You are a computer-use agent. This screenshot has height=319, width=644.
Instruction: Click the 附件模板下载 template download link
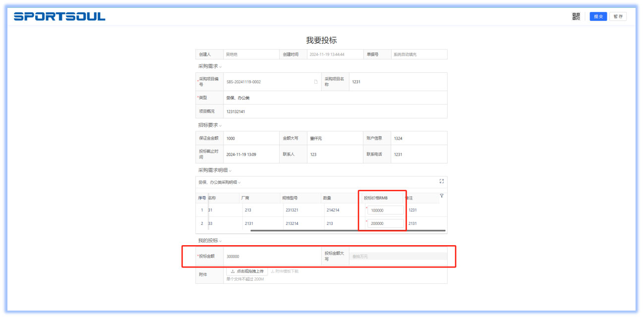pos(285,271)
